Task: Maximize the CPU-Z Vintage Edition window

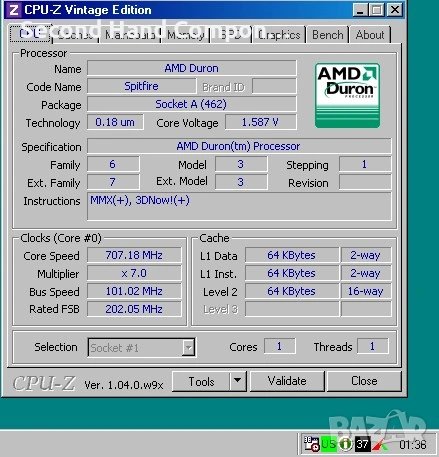Action: pyautogui.click(x=377, y=10)
